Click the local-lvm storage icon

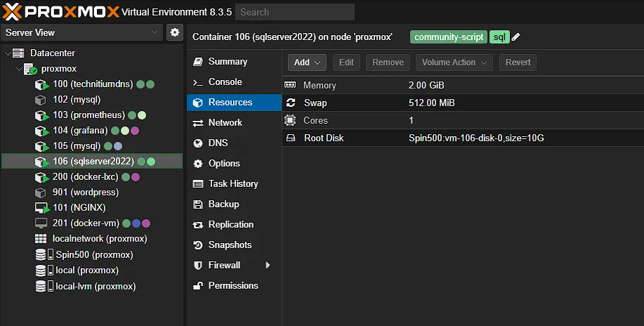tap(44, 286)
